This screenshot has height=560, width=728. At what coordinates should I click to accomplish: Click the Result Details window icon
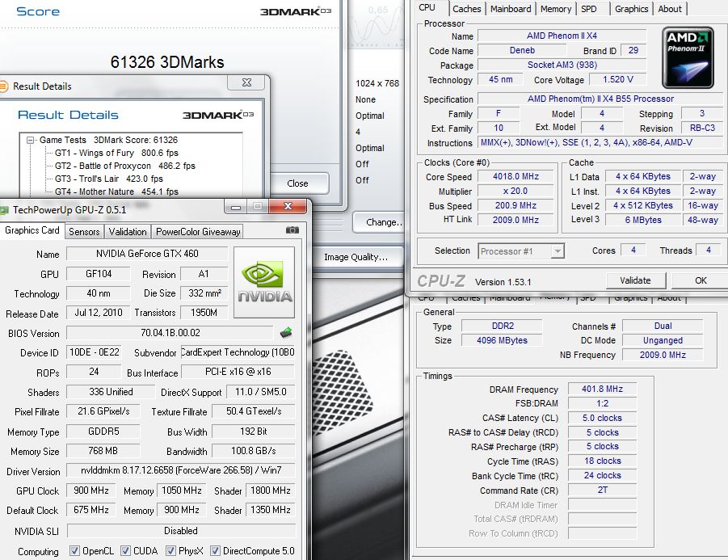tap(3, 86)
